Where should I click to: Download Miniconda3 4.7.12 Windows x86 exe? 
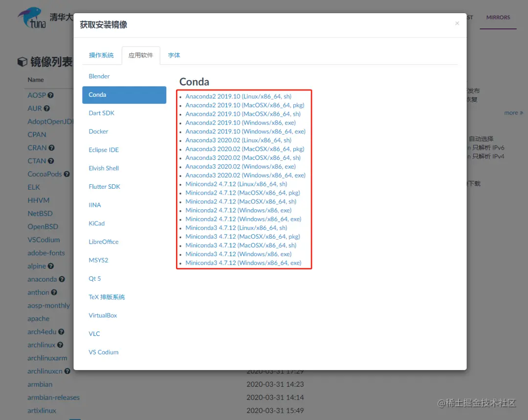tap(239, 254)
